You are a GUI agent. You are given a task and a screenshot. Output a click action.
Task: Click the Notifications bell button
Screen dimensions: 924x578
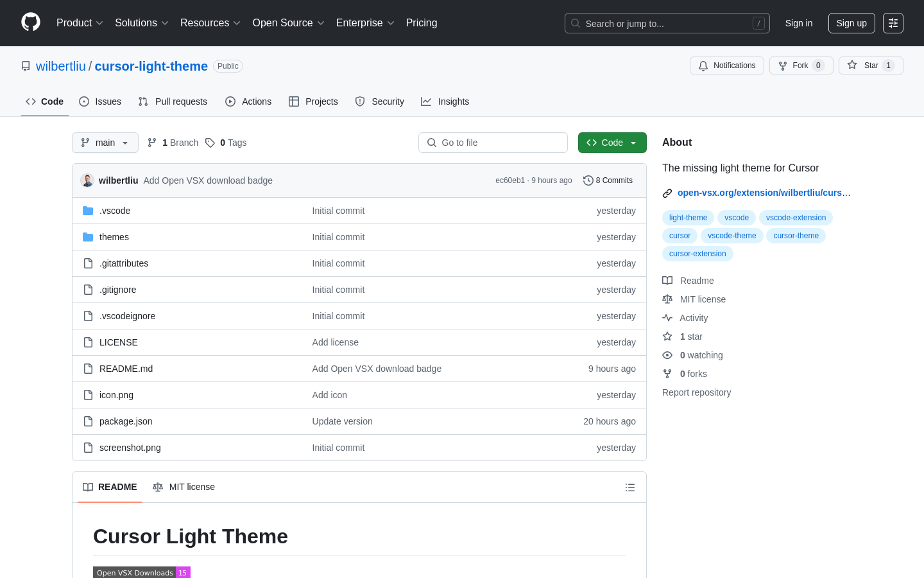727,66
